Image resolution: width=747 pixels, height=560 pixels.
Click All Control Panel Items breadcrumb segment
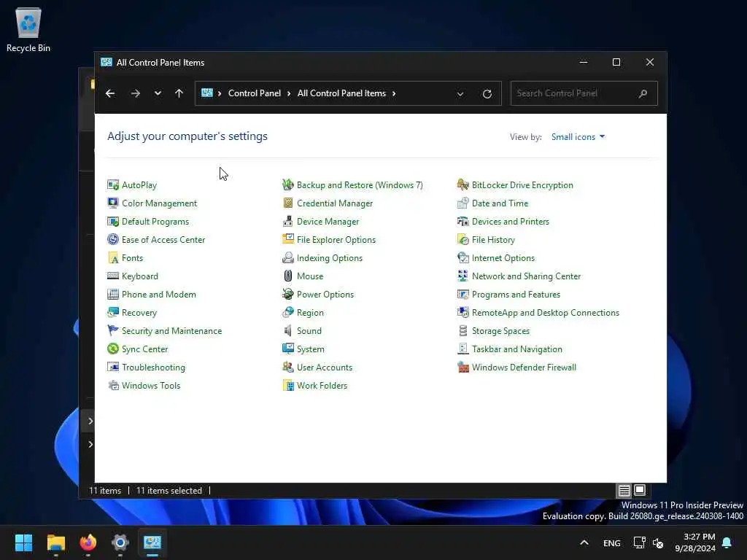pyautogui.click(x=341, y=93)
